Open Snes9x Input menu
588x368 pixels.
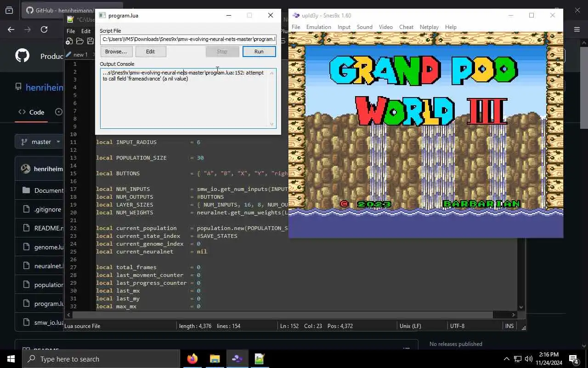[x=344, y=27]
